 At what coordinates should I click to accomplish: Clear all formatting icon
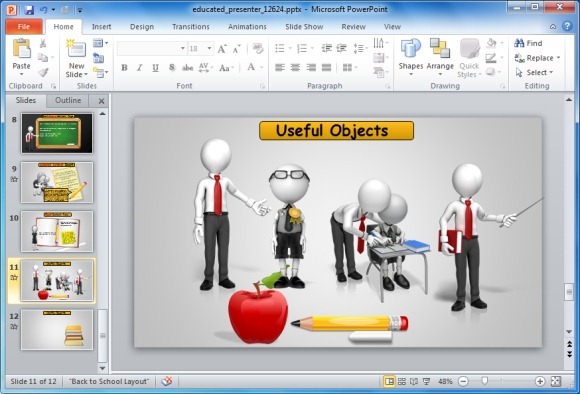pyautogui.click(x=258, y=48)
